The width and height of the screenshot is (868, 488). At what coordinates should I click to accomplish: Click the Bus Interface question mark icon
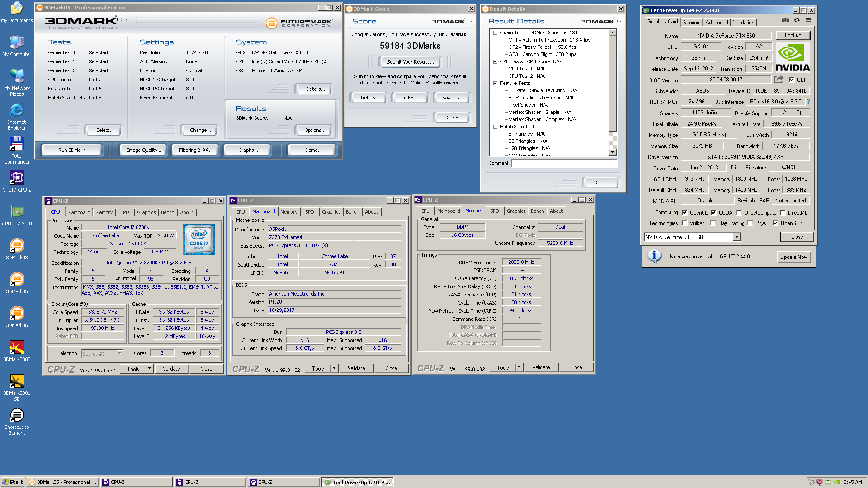[808, 102]
